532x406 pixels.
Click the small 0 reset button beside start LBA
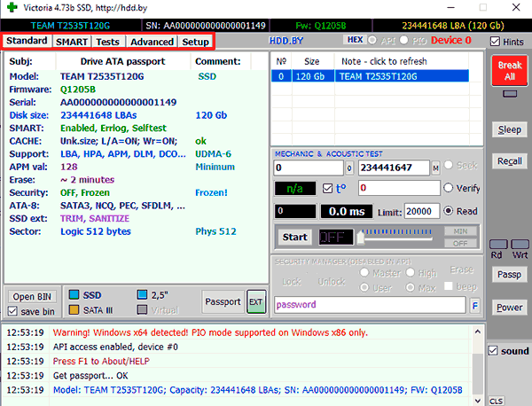(x=349, y=168)
